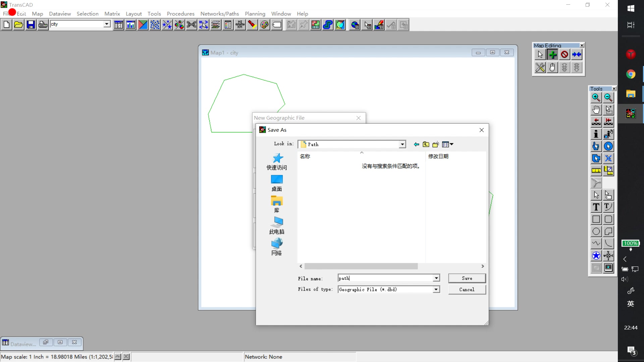Click the green Add Shape plus icon

pos(552,55)
